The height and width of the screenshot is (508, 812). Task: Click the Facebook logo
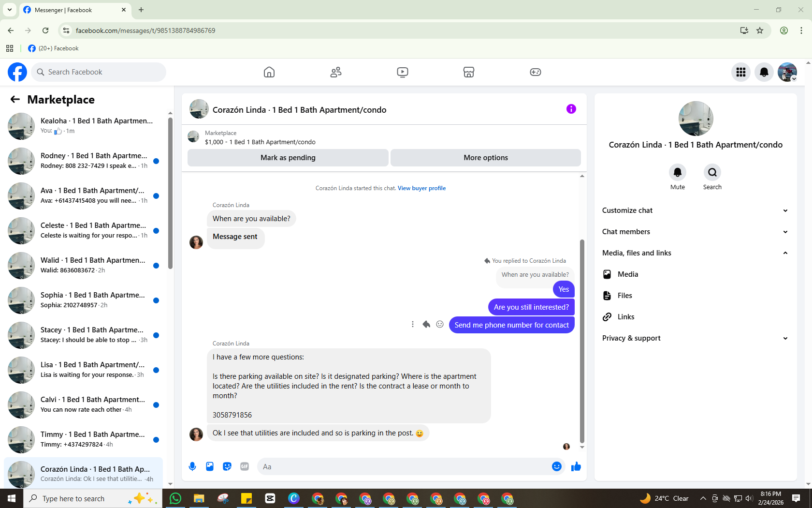(17, 72)
